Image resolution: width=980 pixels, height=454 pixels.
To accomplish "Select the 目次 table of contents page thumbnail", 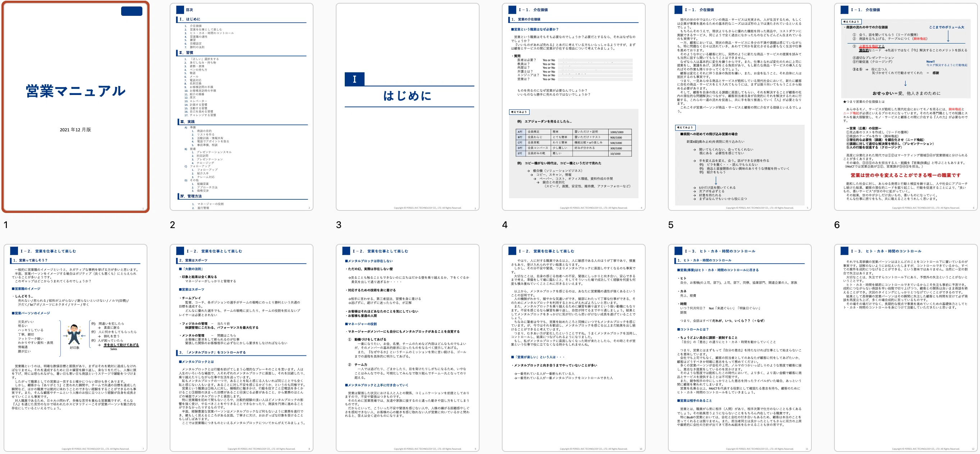I will (x=241, y=107).
